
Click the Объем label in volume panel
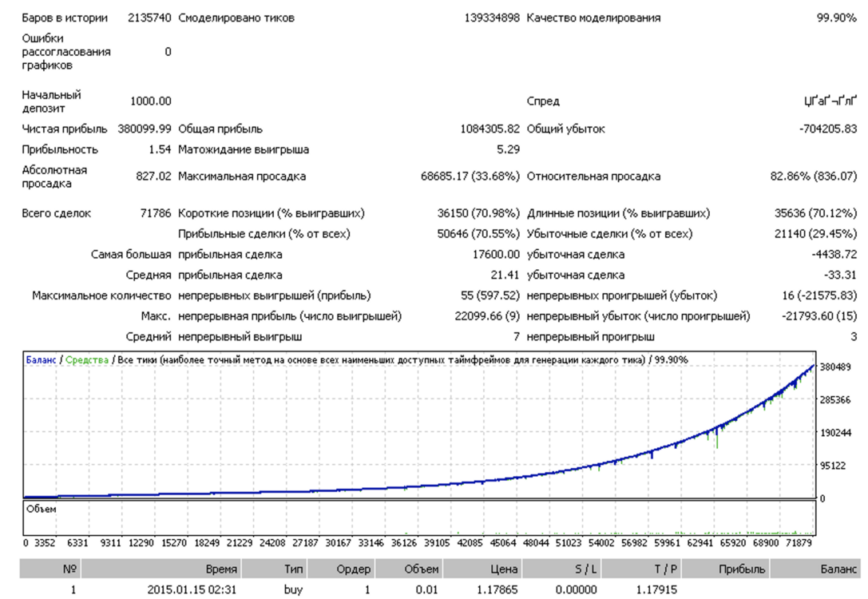click(41, 510)
